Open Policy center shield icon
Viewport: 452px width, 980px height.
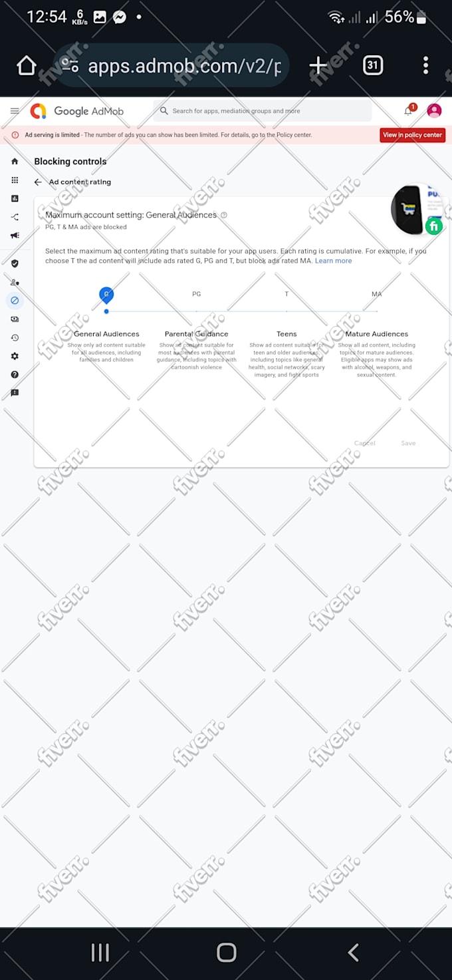tap(15, 263)
